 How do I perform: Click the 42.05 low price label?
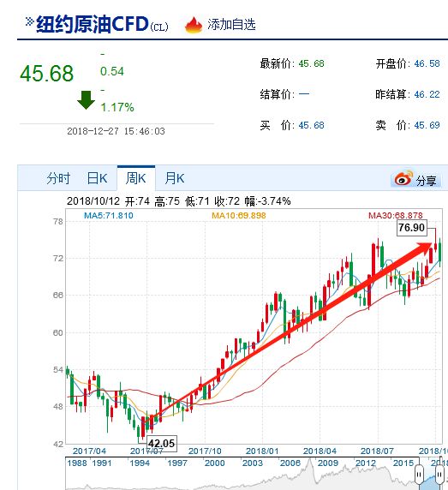click(x=162, y=443)
